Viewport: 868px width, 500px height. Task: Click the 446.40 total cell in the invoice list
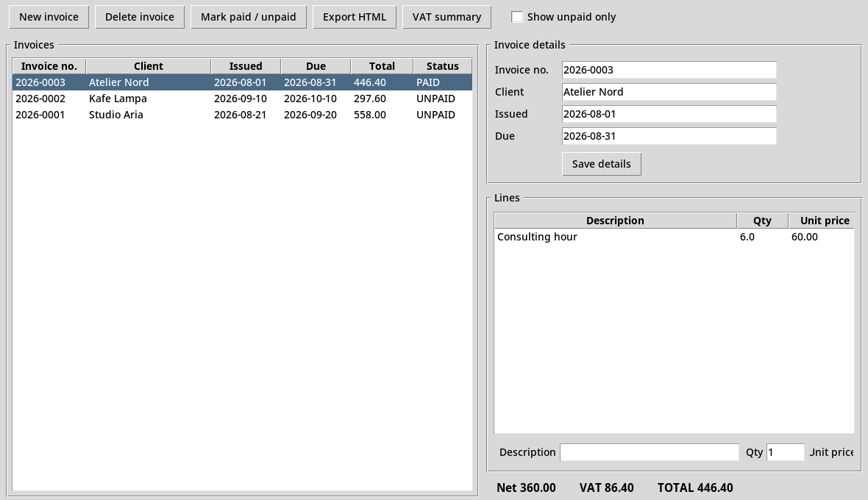click(x=370, y=82)
